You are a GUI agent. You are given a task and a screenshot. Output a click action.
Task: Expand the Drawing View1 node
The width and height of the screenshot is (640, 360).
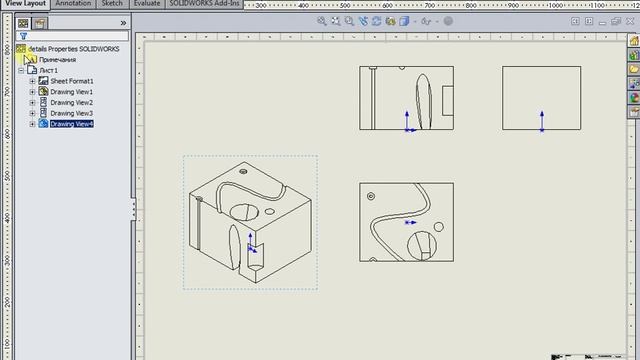(32, 92)
